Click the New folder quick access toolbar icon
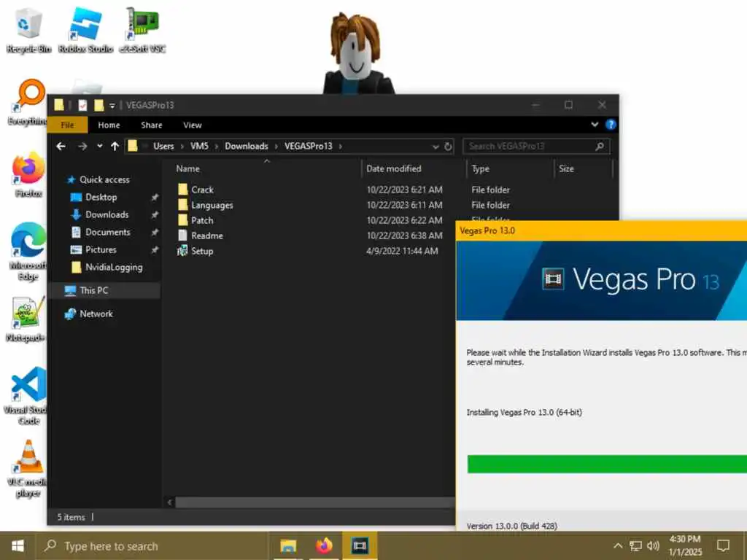747x560 pixels. 98,105
